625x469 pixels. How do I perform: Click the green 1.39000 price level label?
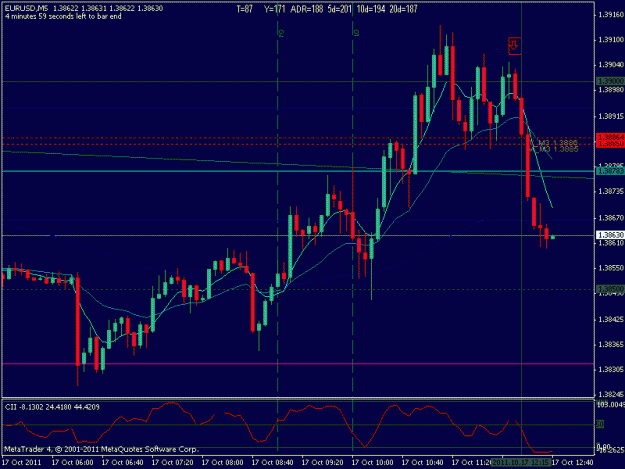pyautogui.click(x=610, y=81)
